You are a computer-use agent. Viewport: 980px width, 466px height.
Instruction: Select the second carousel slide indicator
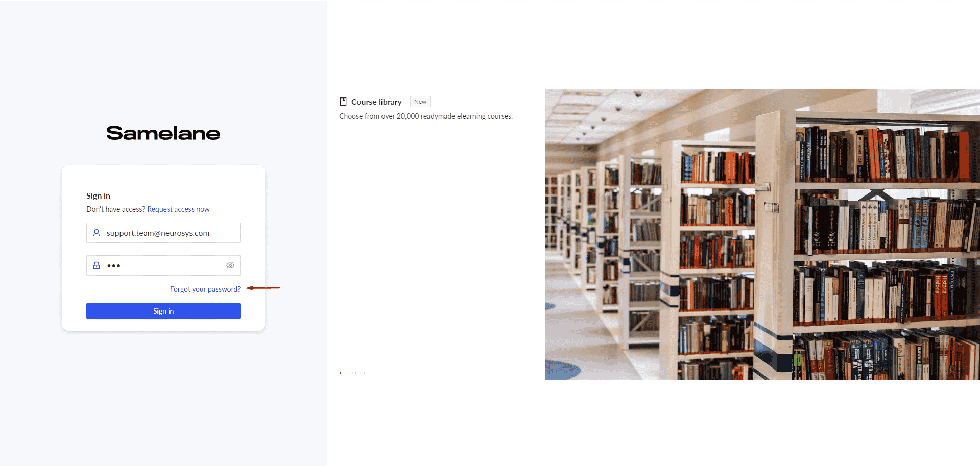point(360,373)
